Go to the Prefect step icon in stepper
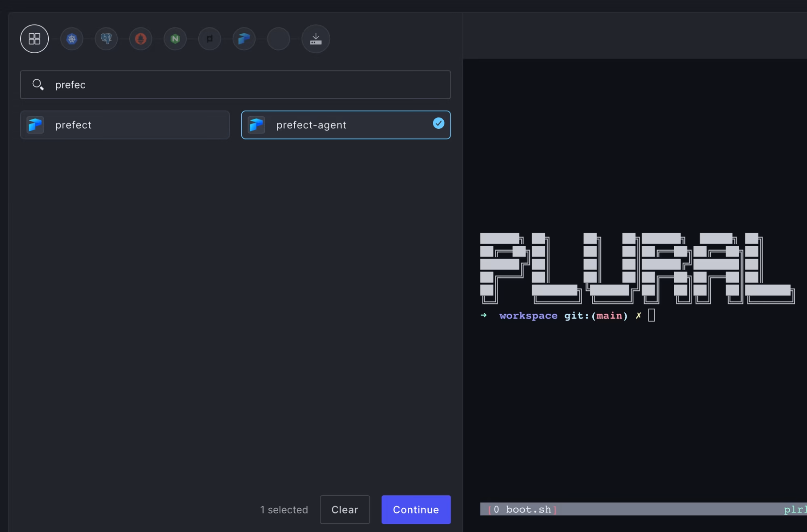The width and height of the screenshot is (807, 532). coord(244,39)
